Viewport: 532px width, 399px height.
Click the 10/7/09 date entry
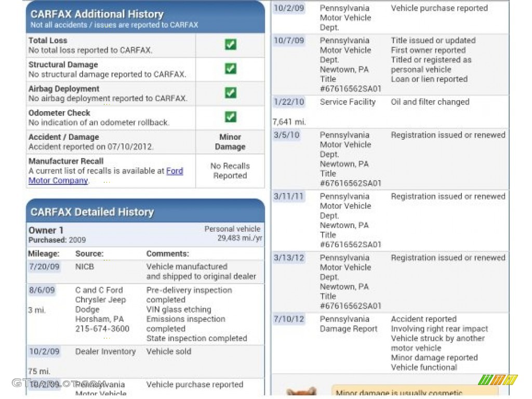pos(289,41)
